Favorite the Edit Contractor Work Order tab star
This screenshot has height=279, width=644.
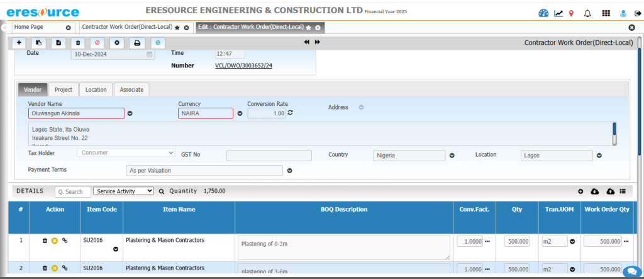(308, 28)
